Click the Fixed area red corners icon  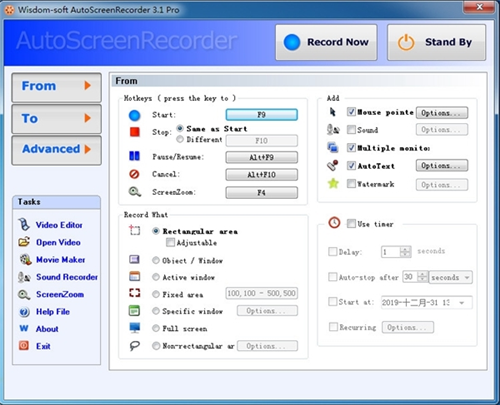tap(134, 293)
